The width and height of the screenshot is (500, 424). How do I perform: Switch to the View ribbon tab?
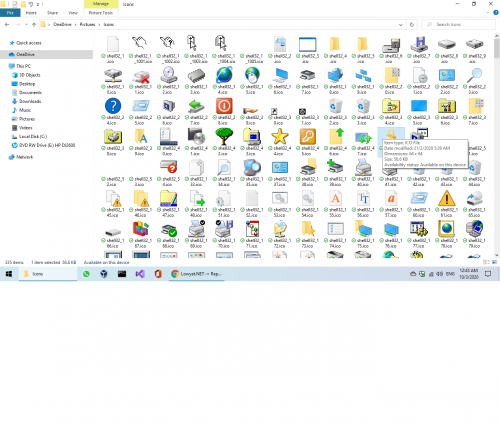click(x=73, y=13)
